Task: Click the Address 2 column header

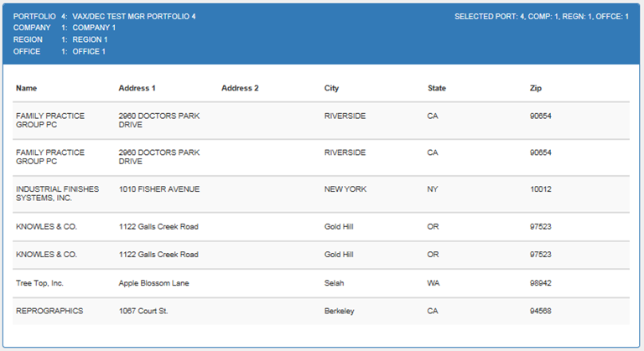Action: [x=240, y=88]
